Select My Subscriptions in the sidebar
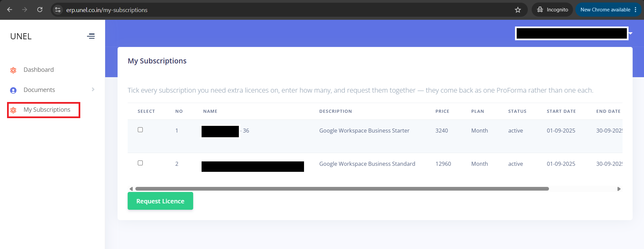Image resolution: width=644 pixels, height=249 pixels. [x=47, y=110]
